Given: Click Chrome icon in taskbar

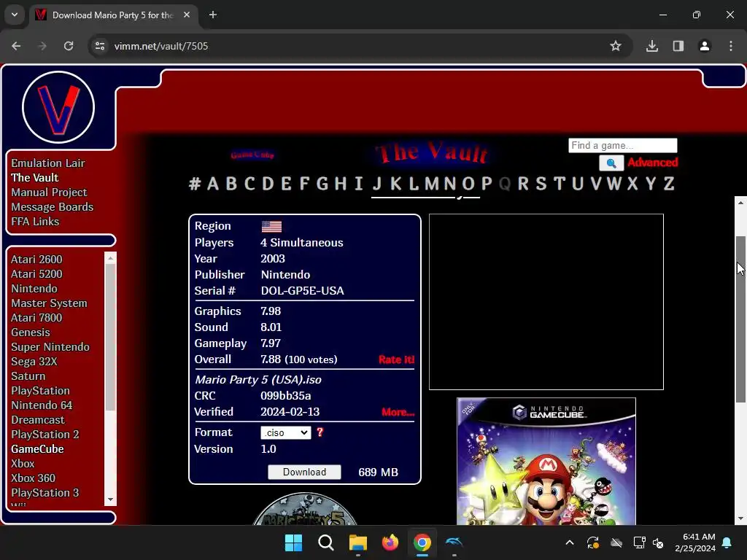Looking at the screenshot, I should pyautogui.click(x=422, y=542).
